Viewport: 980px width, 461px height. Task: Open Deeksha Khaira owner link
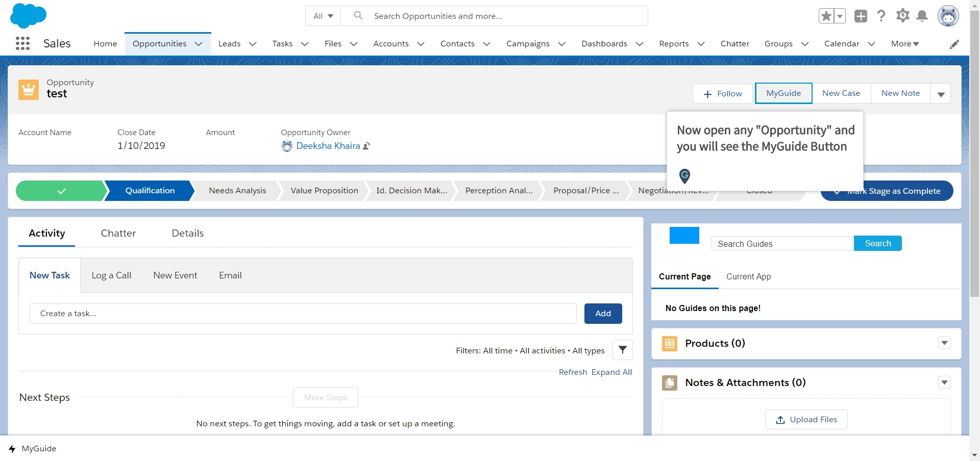point(328,146)
